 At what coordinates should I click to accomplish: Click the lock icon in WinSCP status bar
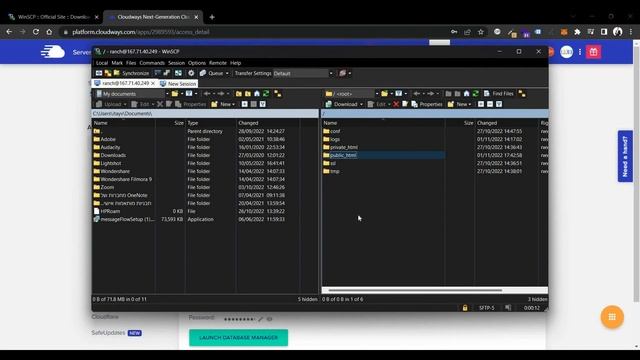pos(465,308)
